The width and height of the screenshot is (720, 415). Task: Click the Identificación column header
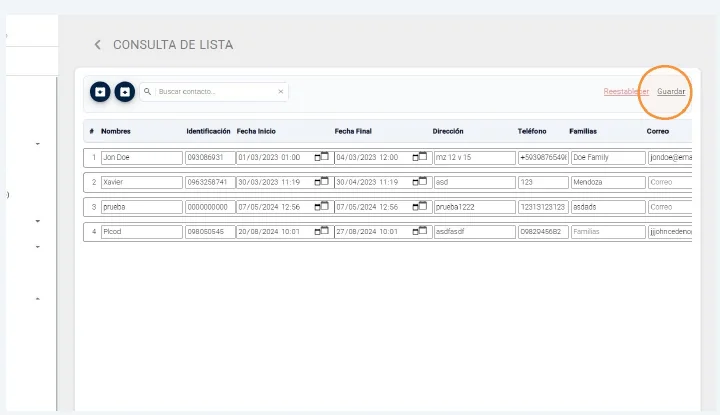pos(208,131)
